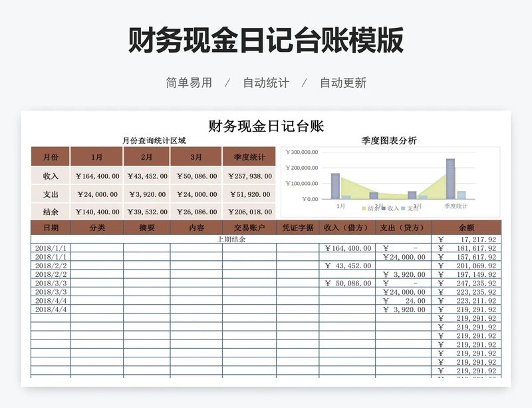Click the ¥200,000.00 chart axis label
Image resolution: width=532 pixels, height=408 pixels.
302,168
